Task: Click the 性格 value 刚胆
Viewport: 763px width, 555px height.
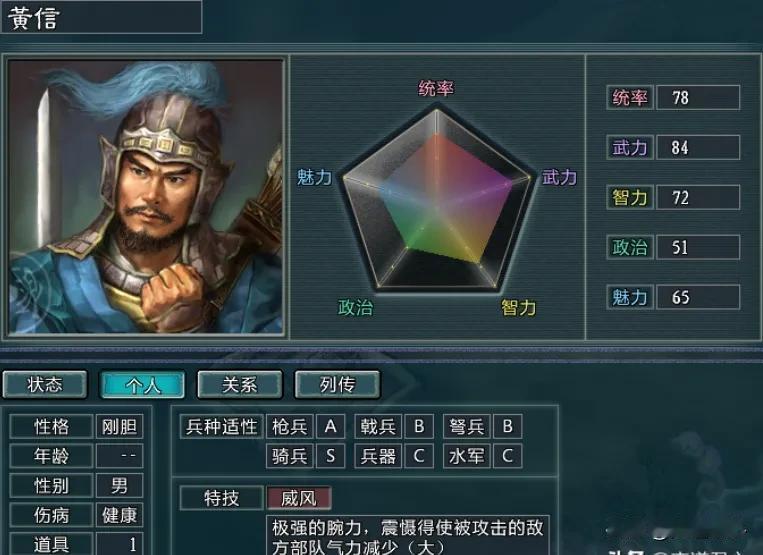Action: [x=119, y=427]
